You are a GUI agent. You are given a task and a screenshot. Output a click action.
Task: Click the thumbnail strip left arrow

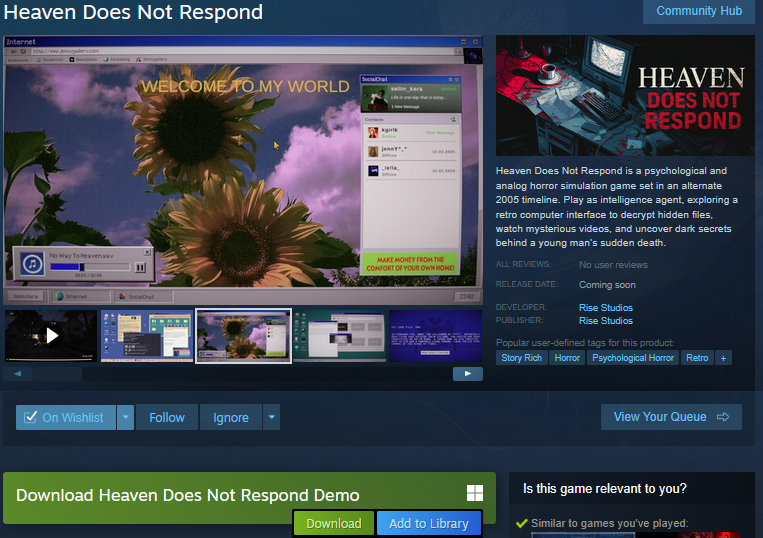(18, 374)
